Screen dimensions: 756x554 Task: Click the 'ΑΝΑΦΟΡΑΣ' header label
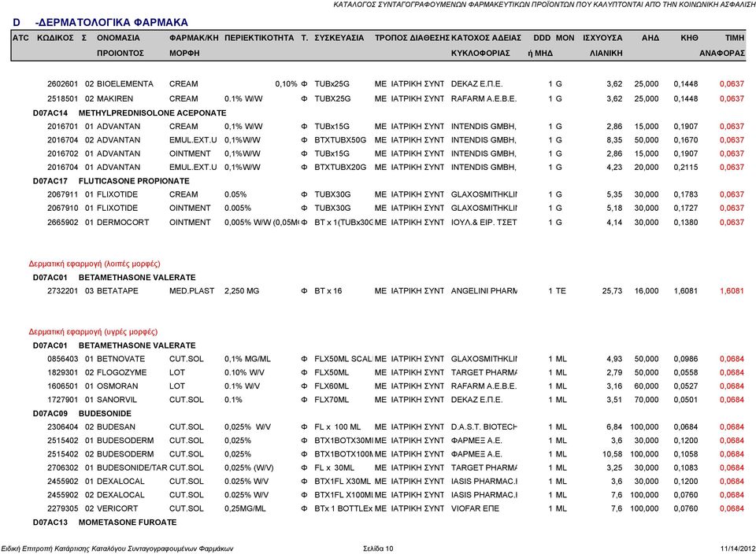tap(722, 54)
